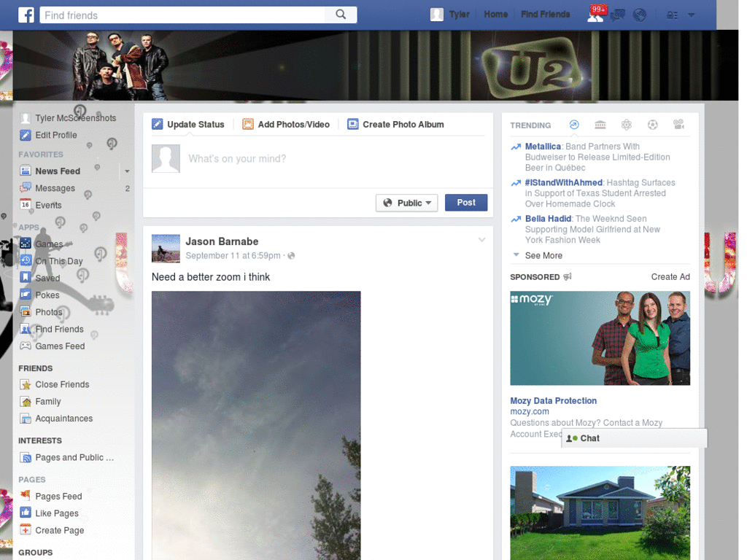Click the Create Page plus icon
Viewport: 747px width, 560px height.
pos(26,530)
